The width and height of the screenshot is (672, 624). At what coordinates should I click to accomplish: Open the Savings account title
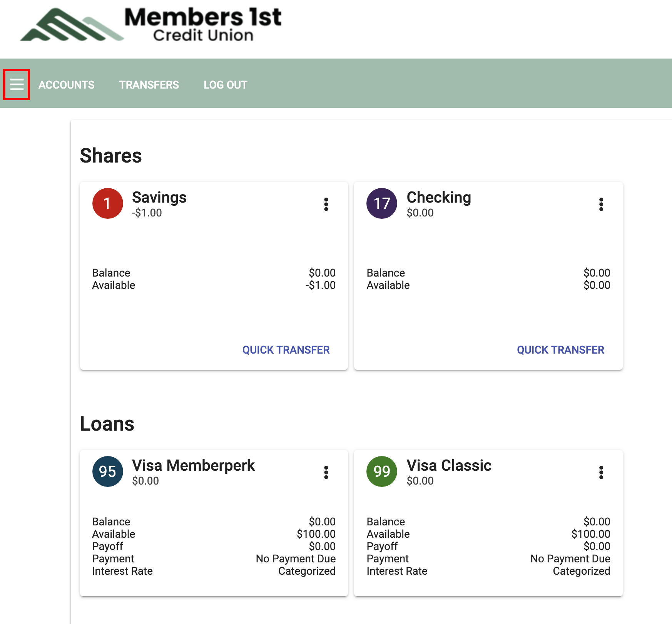pyautogui.click(x=159, y=197)
